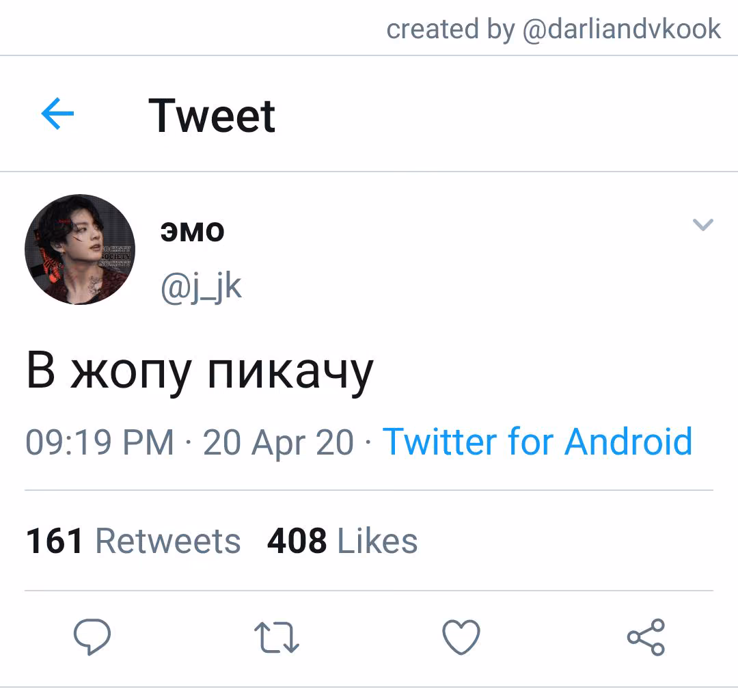Open the profile picture of эмо
The width and height of the screenshot is (738, 700).
80,250
